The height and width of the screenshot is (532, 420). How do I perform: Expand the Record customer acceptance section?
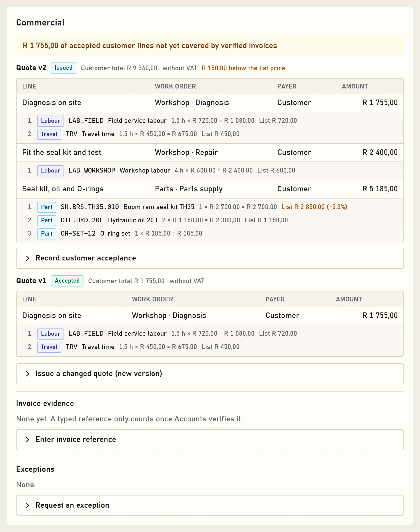tap(210, 258)
